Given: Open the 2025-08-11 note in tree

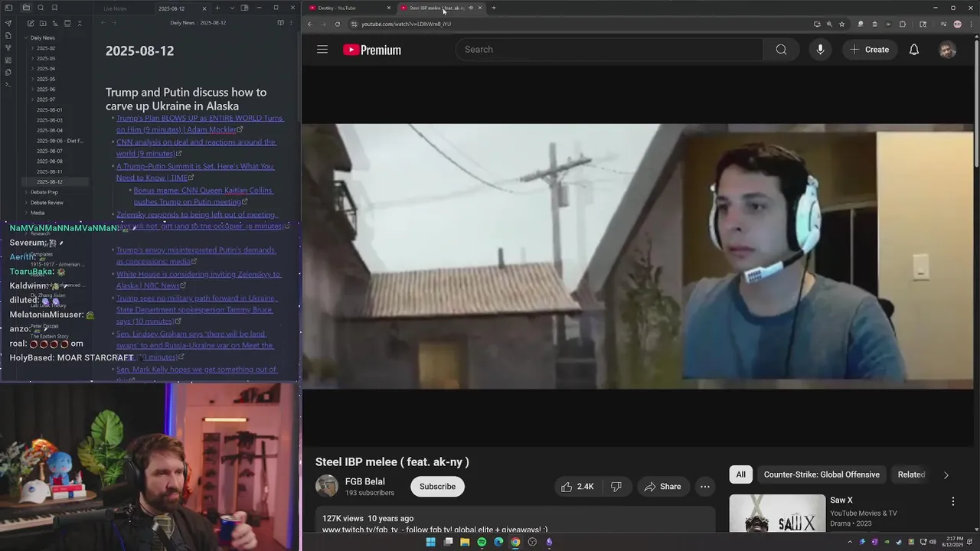Looking at the screenshot, I should (50, 171).
